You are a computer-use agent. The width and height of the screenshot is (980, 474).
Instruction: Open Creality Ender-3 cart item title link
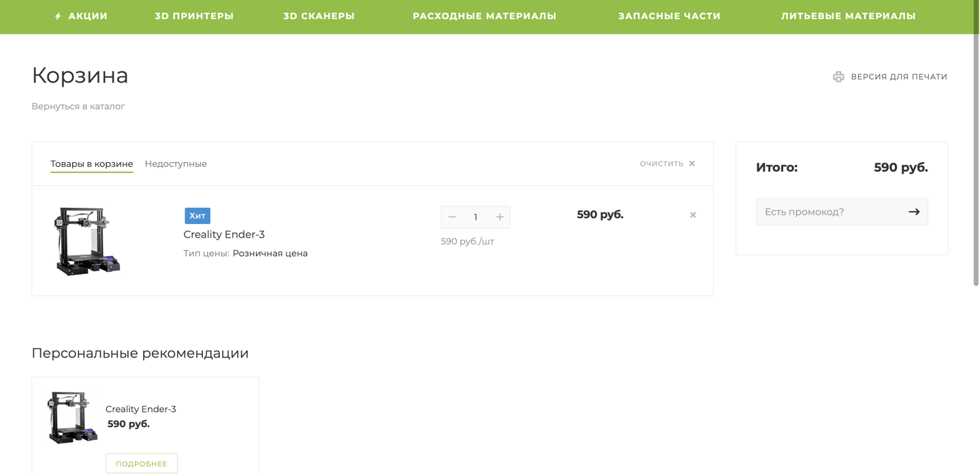point(224,234)
